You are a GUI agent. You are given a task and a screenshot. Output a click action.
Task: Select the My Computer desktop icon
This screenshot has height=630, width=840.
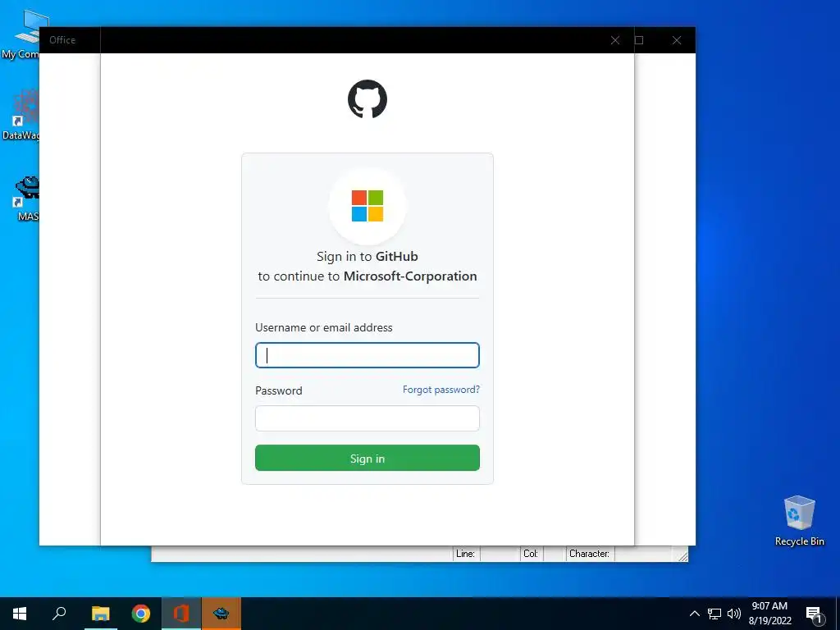click(21, 34)
